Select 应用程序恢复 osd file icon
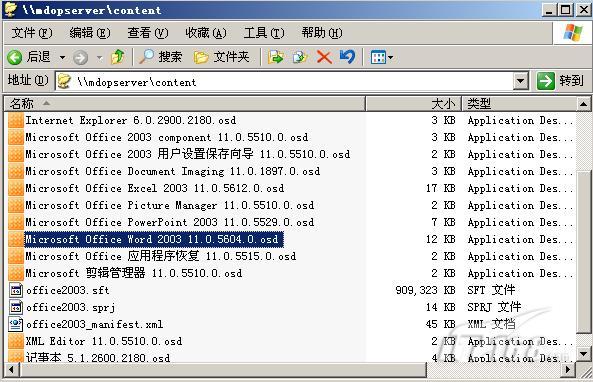 pos(16,256)
